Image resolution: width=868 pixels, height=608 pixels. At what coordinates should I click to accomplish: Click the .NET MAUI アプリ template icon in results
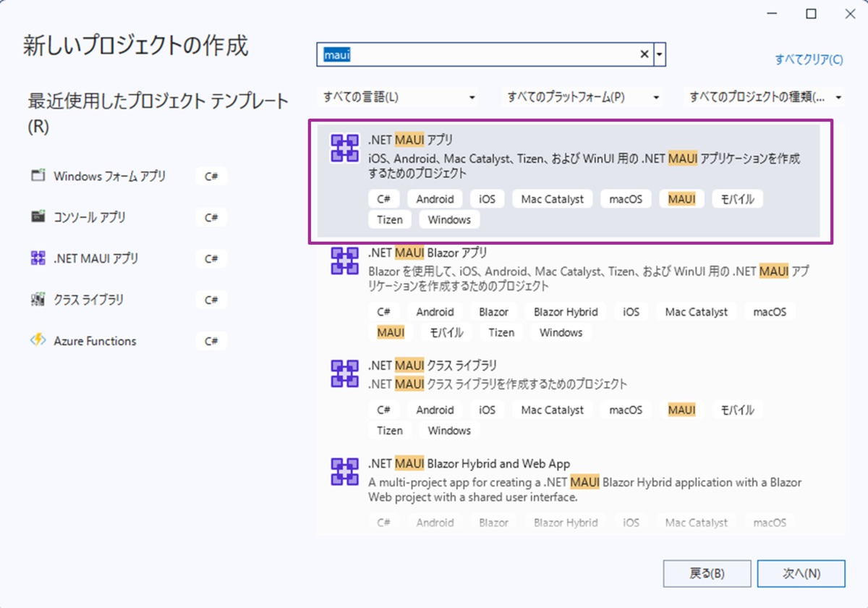[x=344, y=148]
